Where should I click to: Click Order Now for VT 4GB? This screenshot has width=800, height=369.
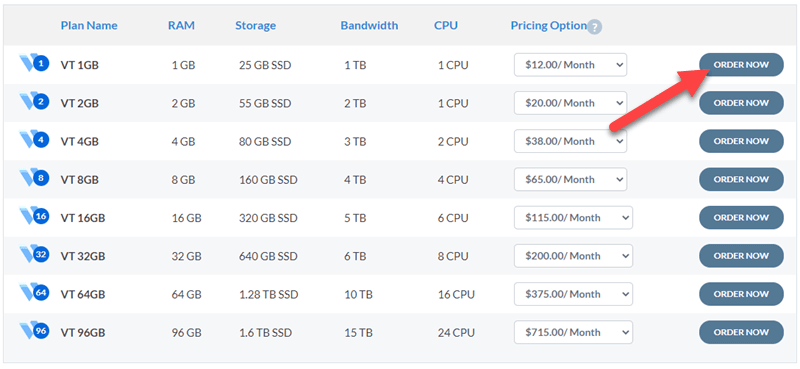click(x=741, y=141)
